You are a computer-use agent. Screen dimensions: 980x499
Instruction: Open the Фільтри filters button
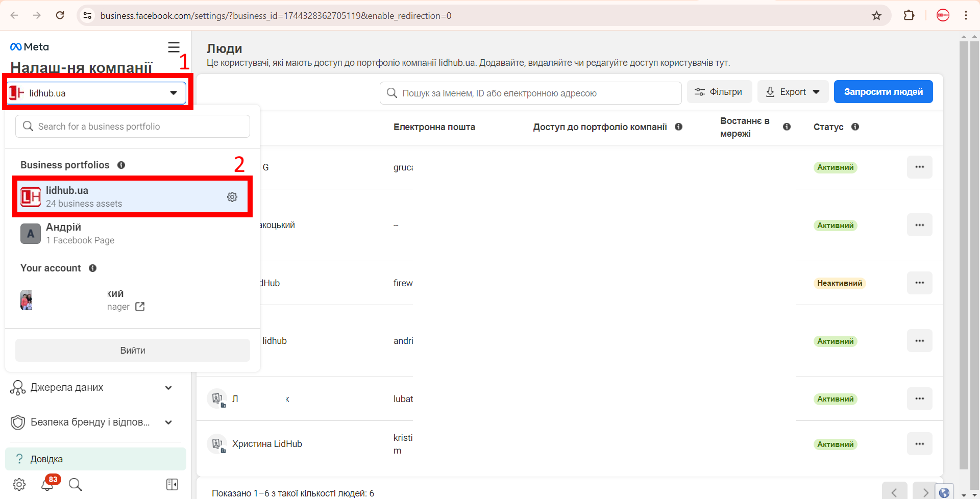pos(719,92)
